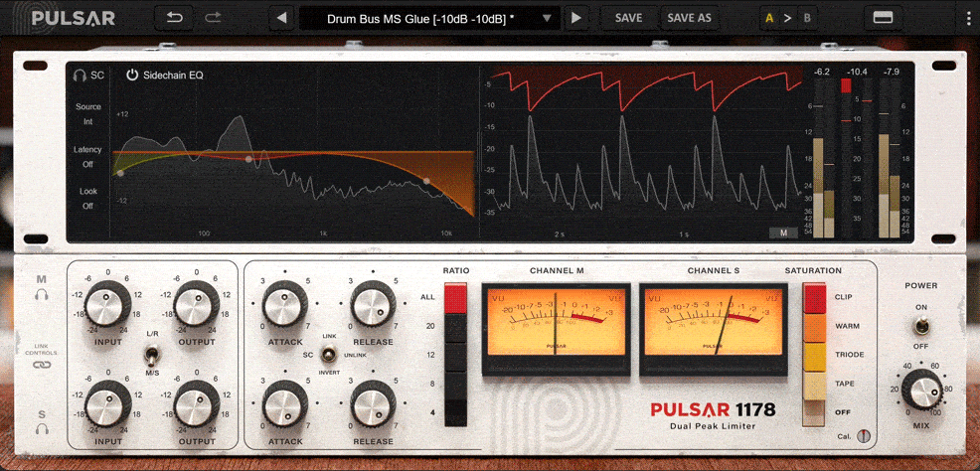Click the Cal. calibration screw
The width and height of the screenshot is (980, 471).
(864, 436)
